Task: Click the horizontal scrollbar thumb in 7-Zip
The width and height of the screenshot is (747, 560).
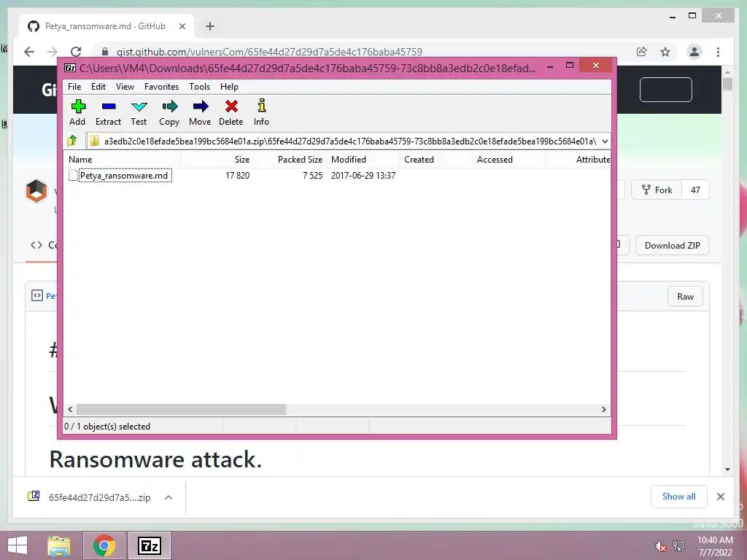Action: (x=181, y=409)
